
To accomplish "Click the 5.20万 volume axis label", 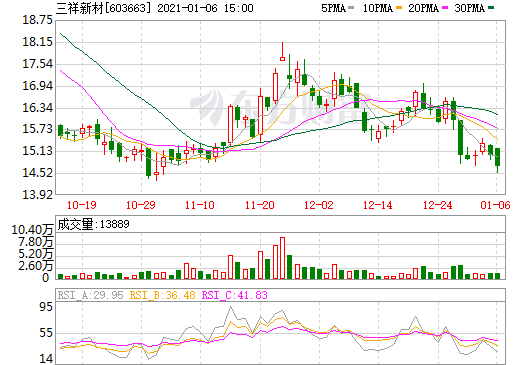I will [36, 254].
